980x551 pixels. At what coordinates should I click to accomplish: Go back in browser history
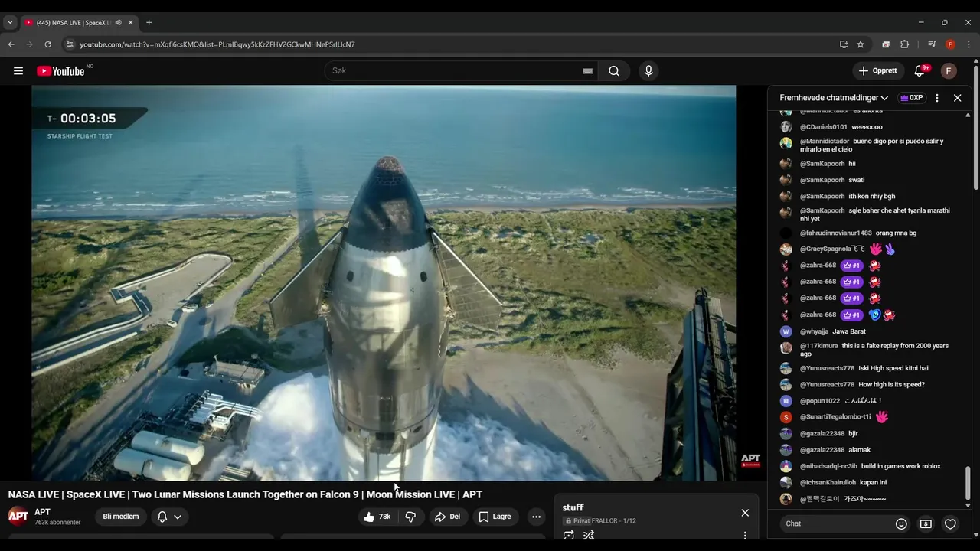pos(11,44)
